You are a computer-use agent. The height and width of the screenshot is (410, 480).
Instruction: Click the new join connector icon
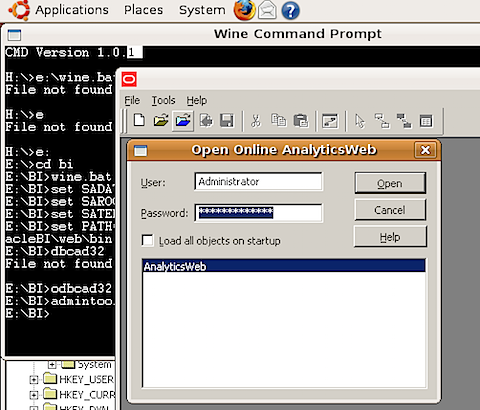click(382, 121)
